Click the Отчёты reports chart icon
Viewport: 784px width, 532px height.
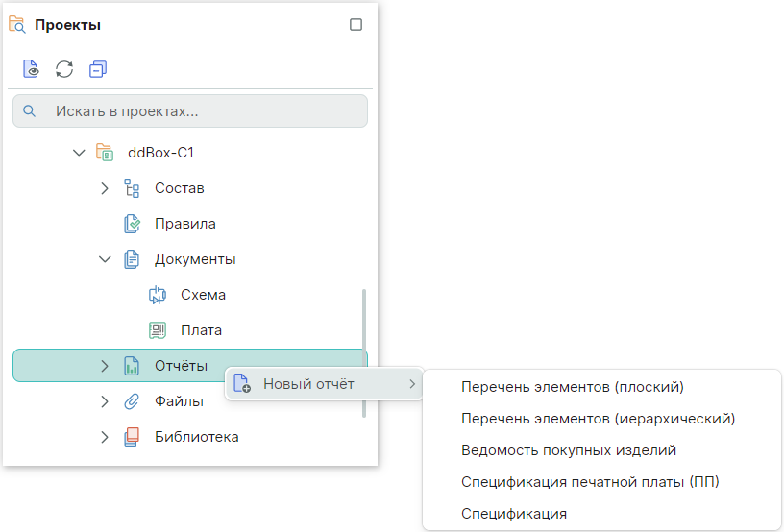(x=132, y=366)
